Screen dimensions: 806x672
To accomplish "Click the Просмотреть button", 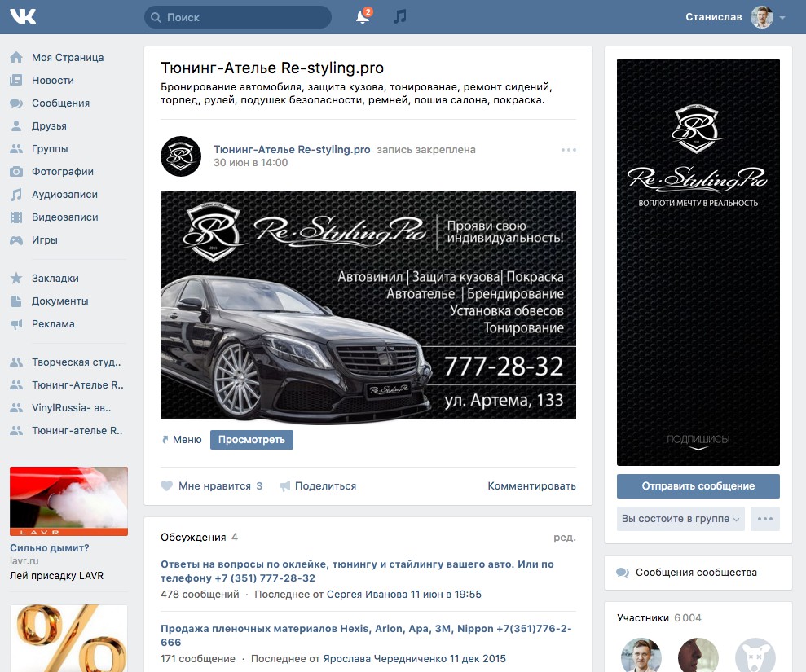I will pos(252,440).
